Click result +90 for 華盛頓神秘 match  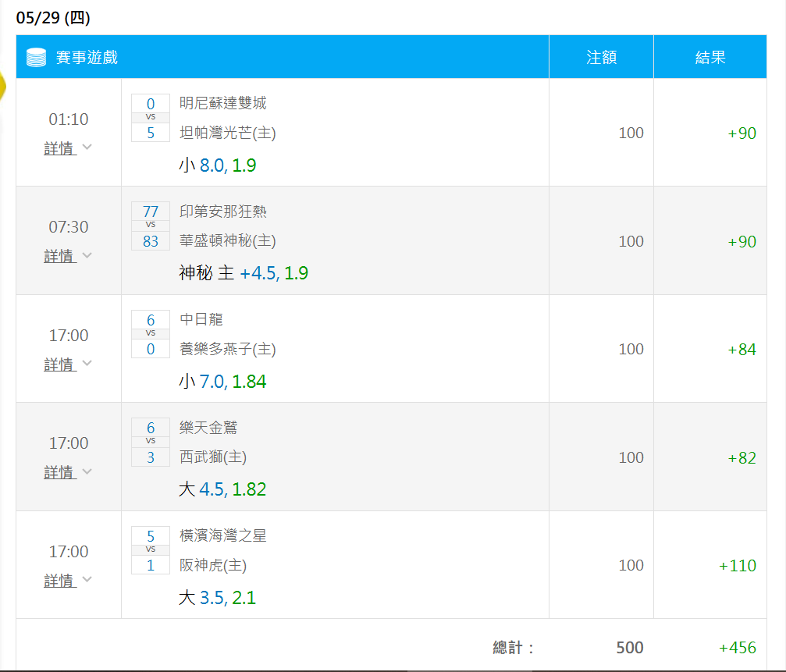tap(742, 241)
